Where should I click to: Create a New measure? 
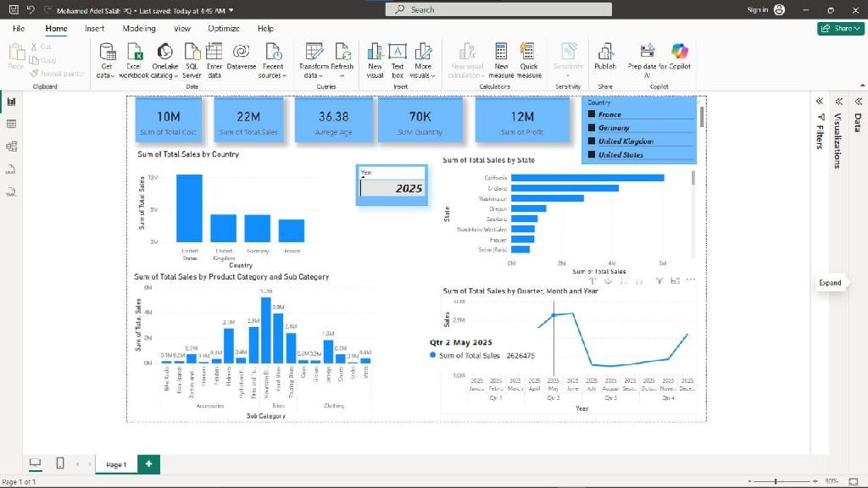pos(501,58)
